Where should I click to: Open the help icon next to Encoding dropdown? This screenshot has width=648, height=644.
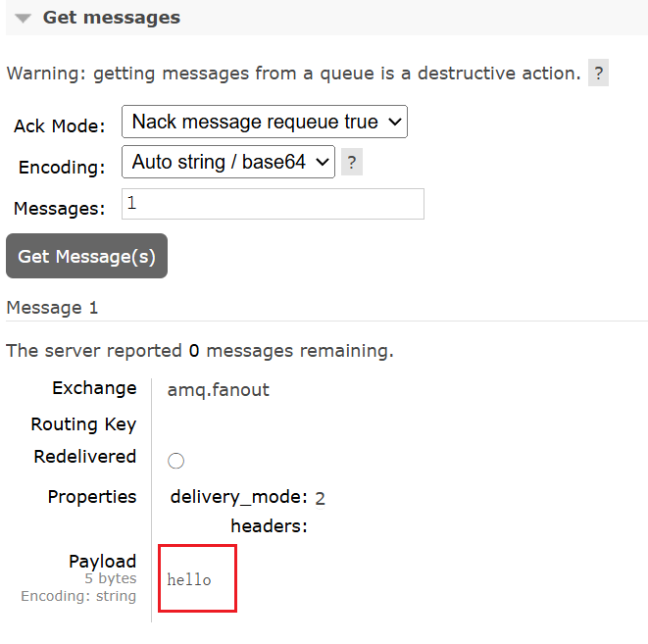(352, 163)
